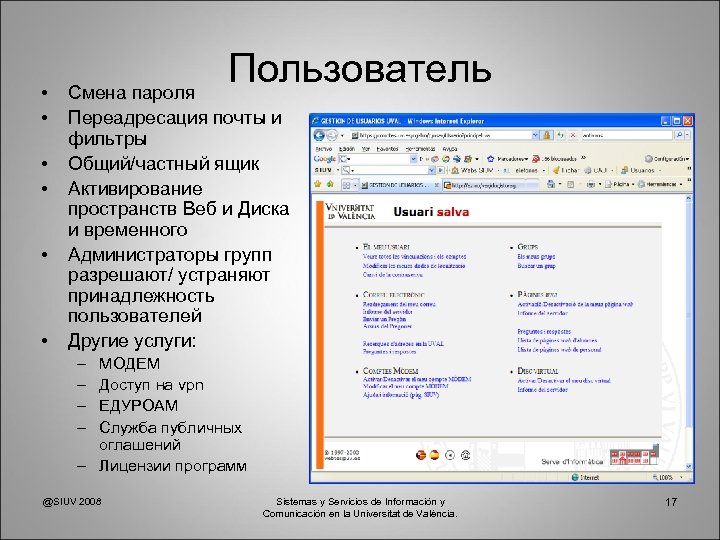Click the Feeds icon in command bar
This screenshot has height=540, width=720.
pyautogui.click(x=571, y=184)
